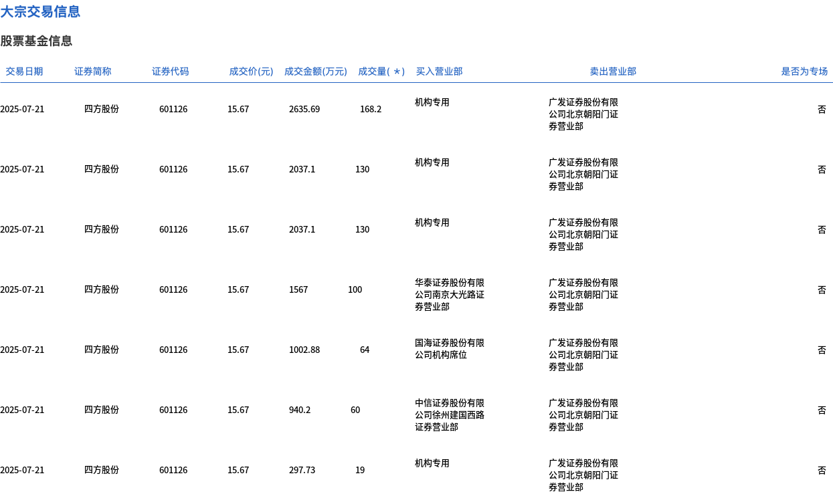Image resolution: width=833 pixels, height=504 pixels.
Task: Select buyer 中信证券股份有限公司徐州建国西路证券营业部
Action: click(450, 415)
